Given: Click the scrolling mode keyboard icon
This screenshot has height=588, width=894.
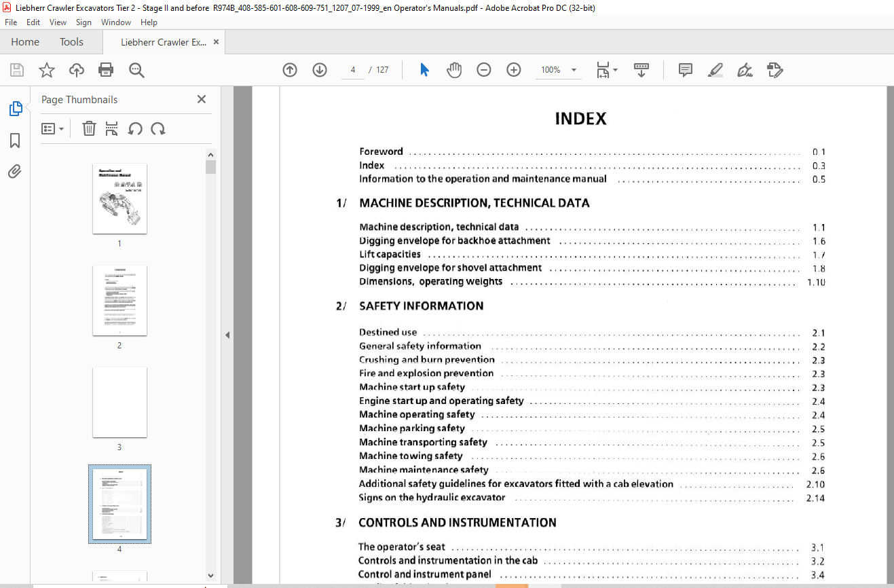Looking at the screenshot, I should pyautogui.click(x=641, y=70).
